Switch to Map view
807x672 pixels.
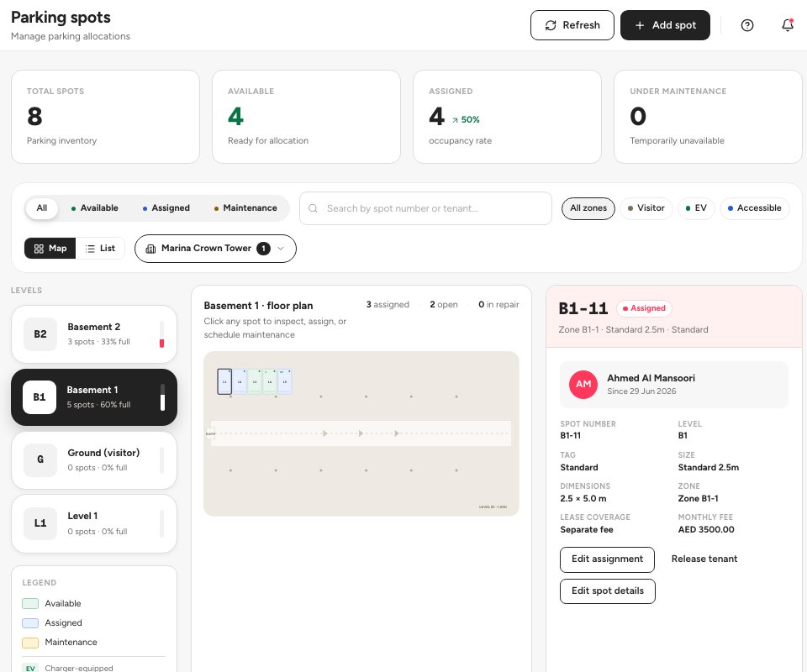50,249
